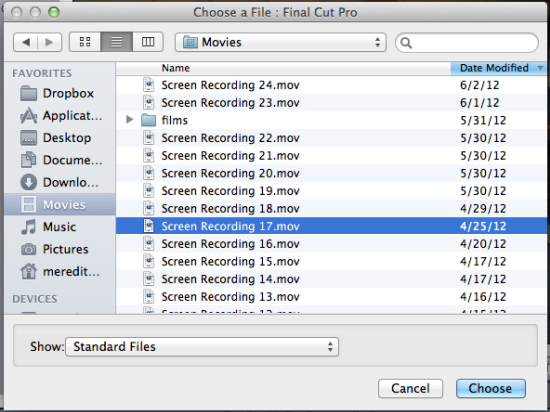The image size is (550, 412).
Task: Switch to icon grid view
Action: pyautogui.click(x=85, y=42)
